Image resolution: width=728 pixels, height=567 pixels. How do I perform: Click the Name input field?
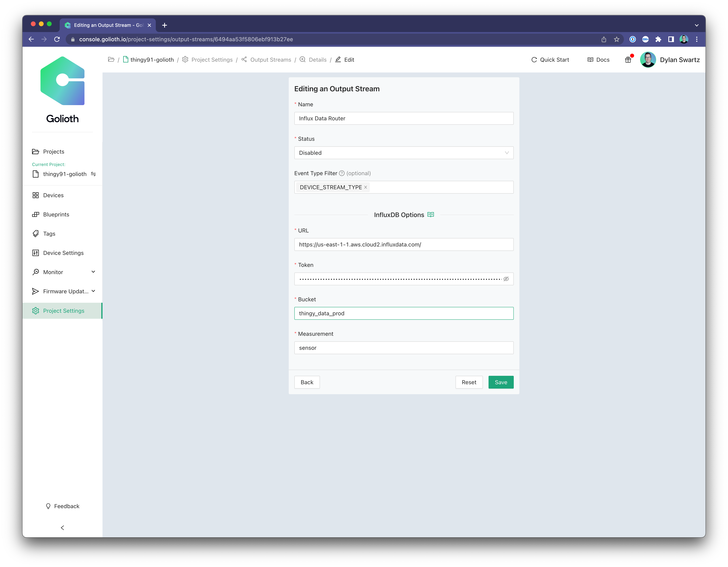(x=404, y=118)
